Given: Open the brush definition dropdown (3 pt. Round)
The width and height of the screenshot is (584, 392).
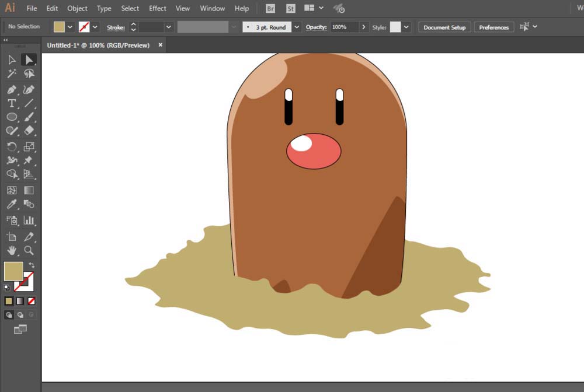Looking at the screenshot, I should (297, 27).
